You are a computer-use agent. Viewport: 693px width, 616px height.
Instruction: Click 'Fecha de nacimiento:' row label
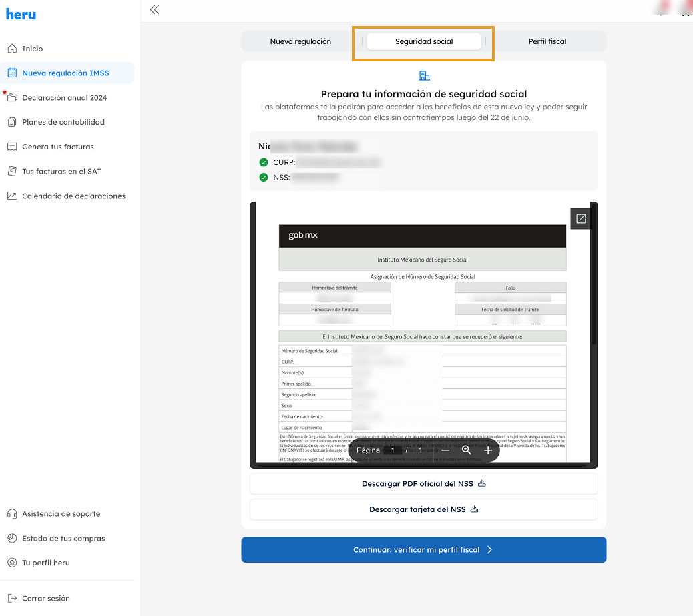click(302, 417)
